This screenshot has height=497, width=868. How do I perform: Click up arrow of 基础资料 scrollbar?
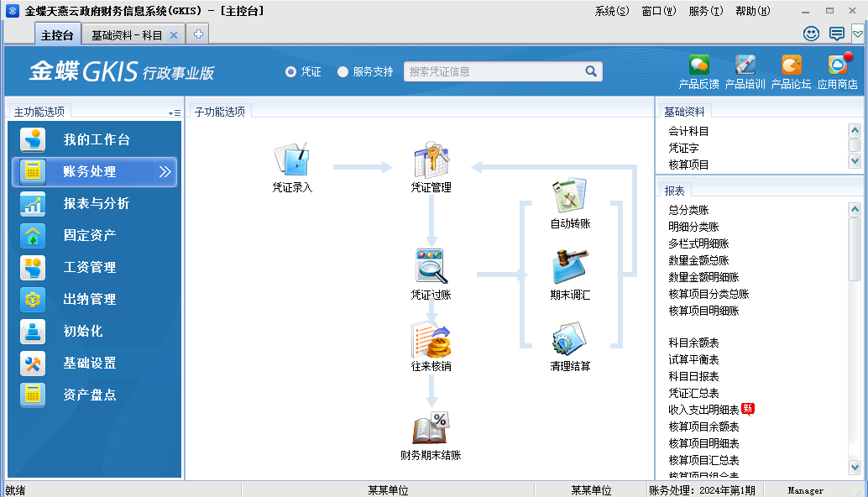coord(855,131)
